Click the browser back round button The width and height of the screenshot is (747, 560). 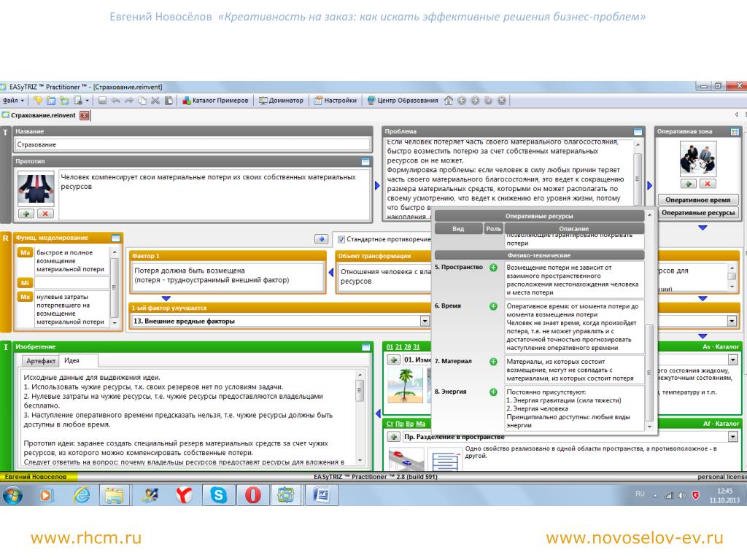pos(462,101)
